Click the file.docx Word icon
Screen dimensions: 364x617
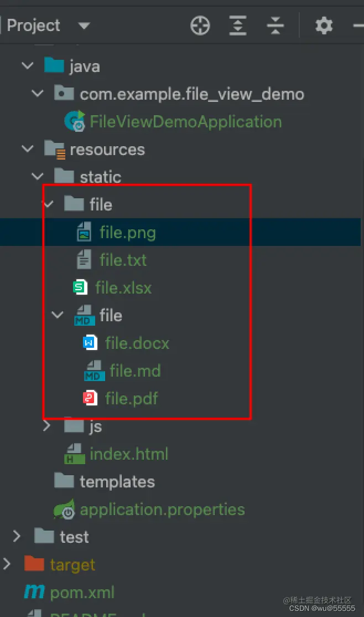coord(90,342)
